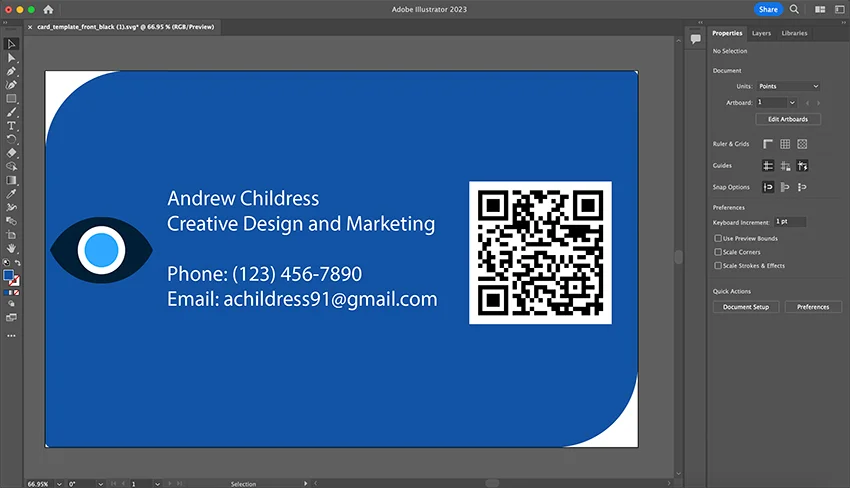Viewport: 850px width, 488px height.
Task: Open artboard navigation dropdown in status bar
Action: 157,484
